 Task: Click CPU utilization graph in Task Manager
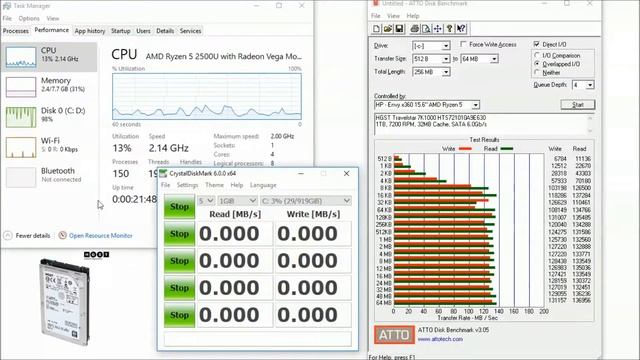point(207,96)
